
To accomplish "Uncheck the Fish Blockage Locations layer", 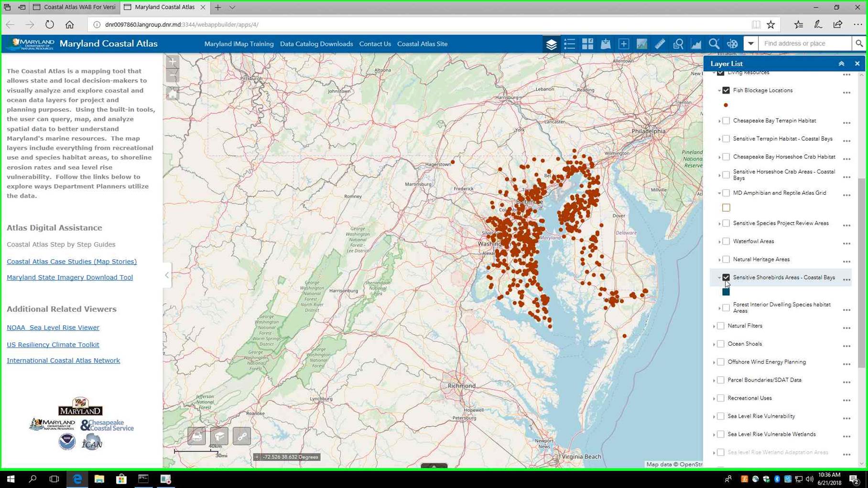I will [x=726, y=90].
